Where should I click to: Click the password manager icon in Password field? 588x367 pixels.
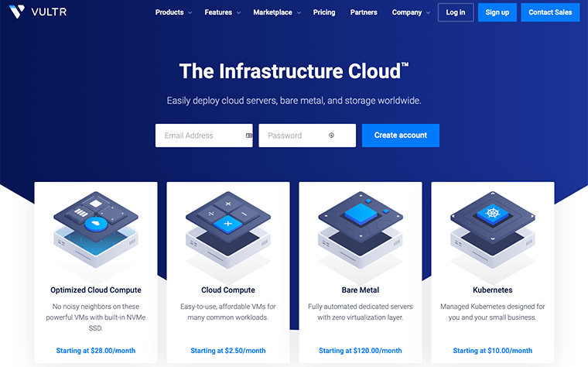click(331, 135)
